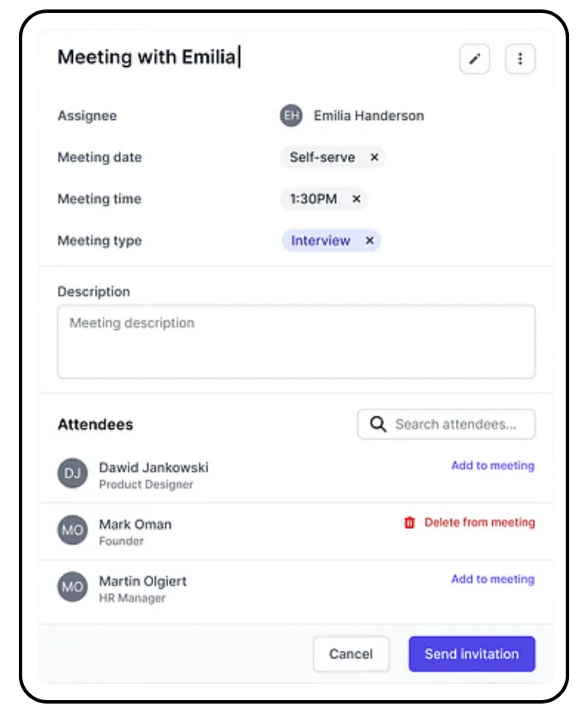Click the magnifier icon in attendee search
Screen dimensions: 588x713
click(x=378, y=423)
